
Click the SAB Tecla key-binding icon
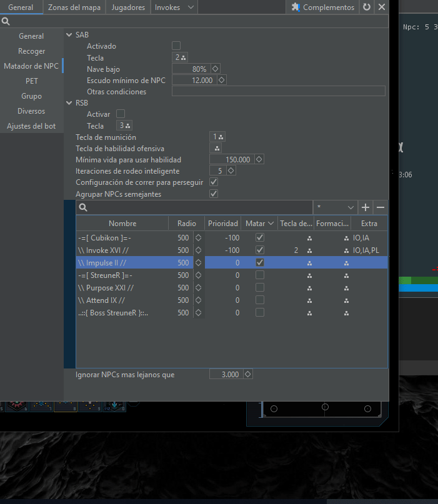pyautogui.click(x=184, y=57)
